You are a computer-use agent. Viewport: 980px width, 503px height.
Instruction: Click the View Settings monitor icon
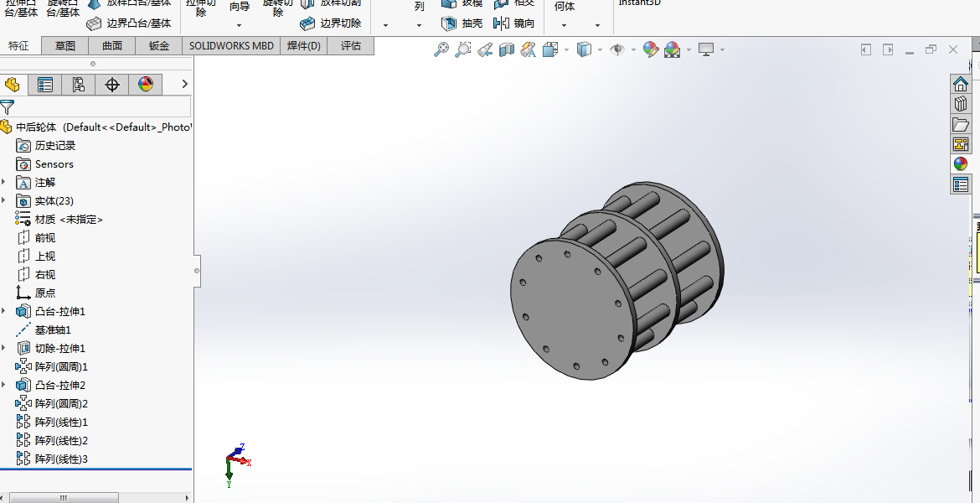tap(705, 49)
